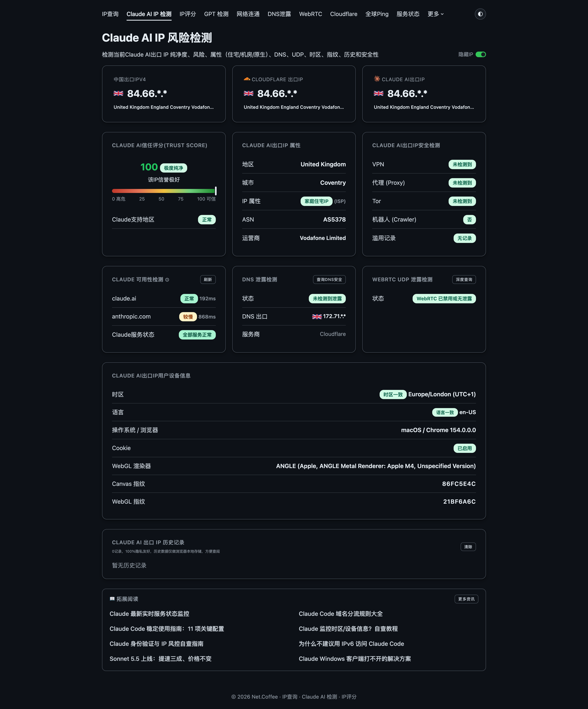Click the 时区一致 badge

point(393,395)
